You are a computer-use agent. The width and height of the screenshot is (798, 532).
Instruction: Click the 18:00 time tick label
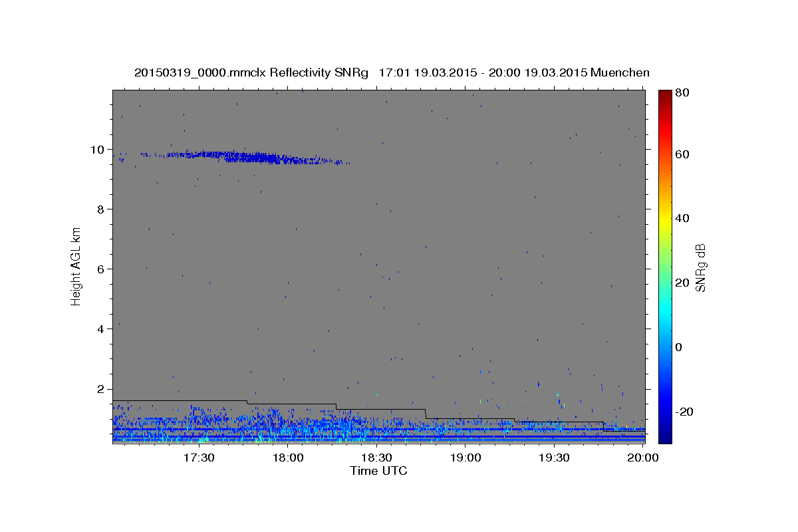click(x=288, y=458)
